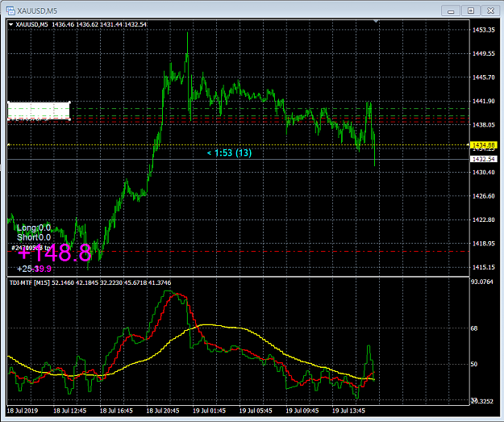This screenshot has height=422, width=504.
Task: Click the +25 white label near bottom left
Action: pyautogui.click(x=24, y=269)
